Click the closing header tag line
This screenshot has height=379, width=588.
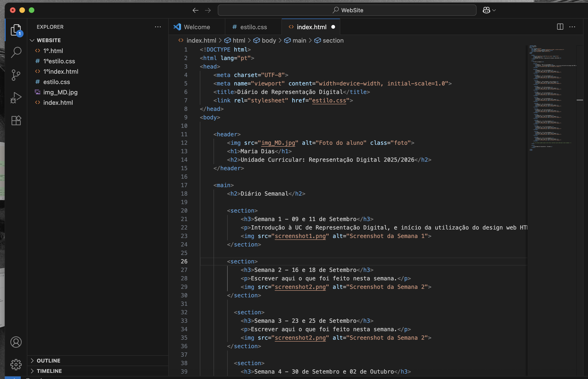[229, 168]
